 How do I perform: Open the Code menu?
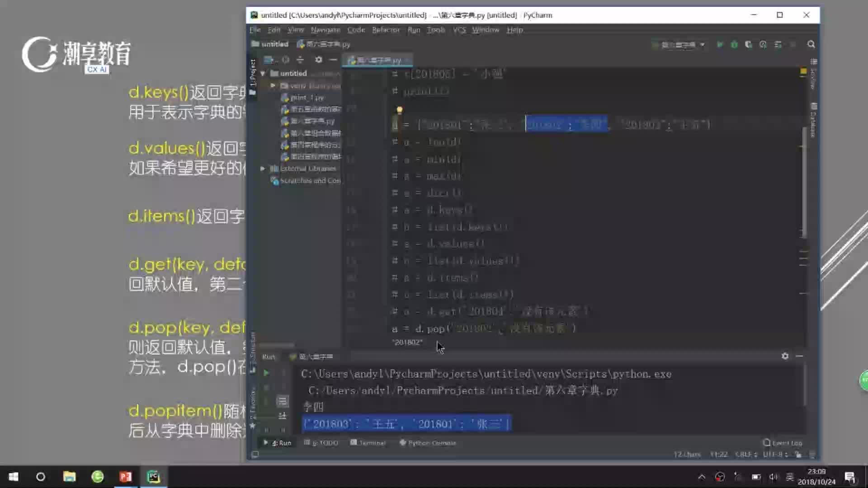(356, 30)
